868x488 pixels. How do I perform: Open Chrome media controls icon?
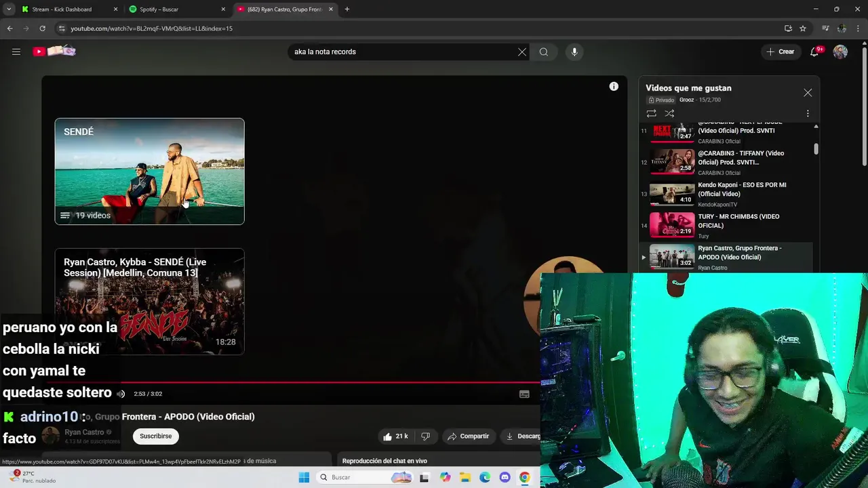click(x=825, y=28)
